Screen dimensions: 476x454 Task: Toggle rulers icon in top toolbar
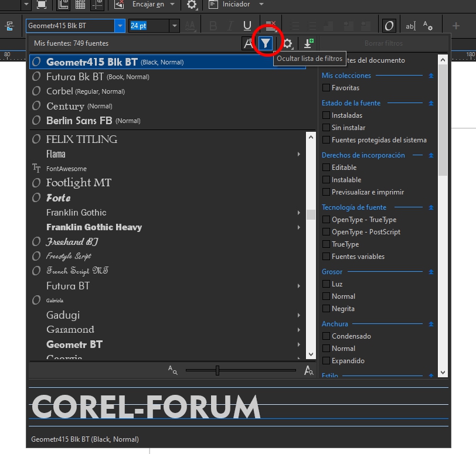tap(63, 4)
